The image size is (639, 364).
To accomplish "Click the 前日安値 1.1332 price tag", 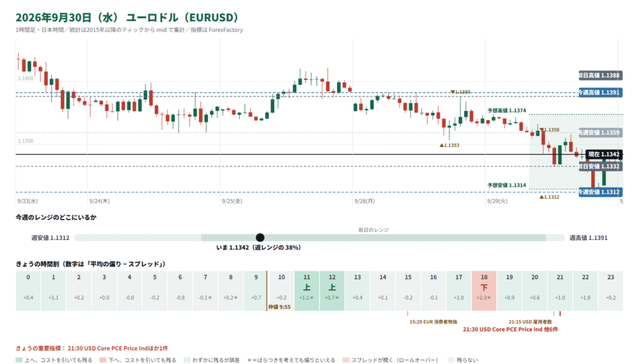I will point(600,166).
